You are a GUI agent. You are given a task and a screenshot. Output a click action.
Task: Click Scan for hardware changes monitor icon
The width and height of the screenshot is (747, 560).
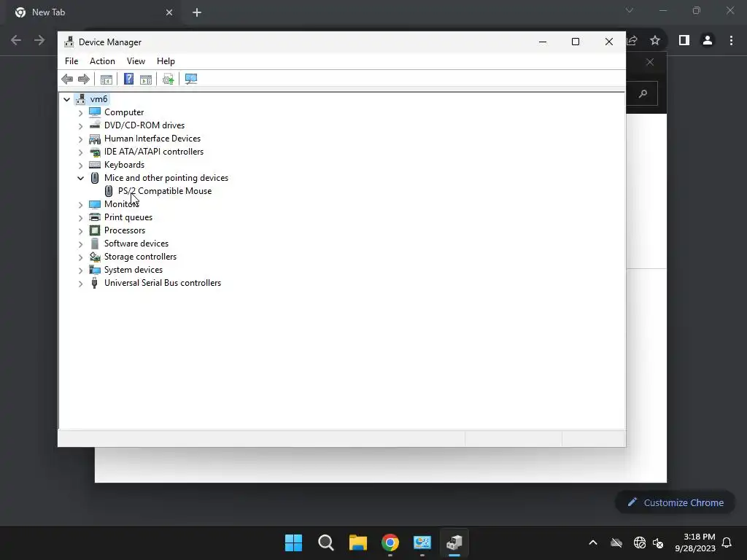(x=191, y=79)
